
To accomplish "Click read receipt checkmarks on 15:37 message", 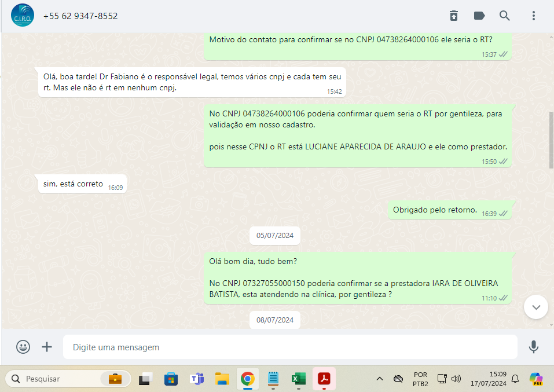I will (503, 54).
